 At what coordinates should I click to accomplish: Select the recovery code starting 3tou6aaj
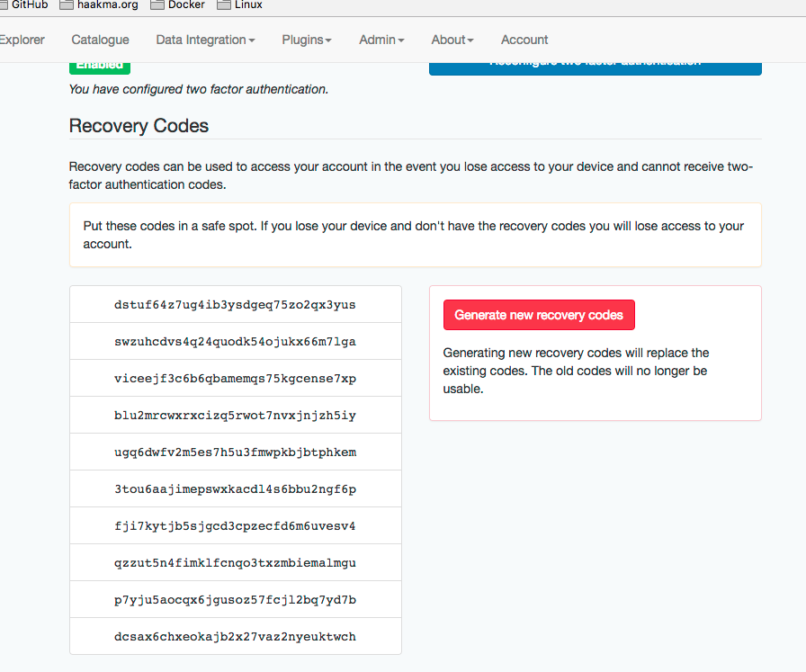coord(235,488)
